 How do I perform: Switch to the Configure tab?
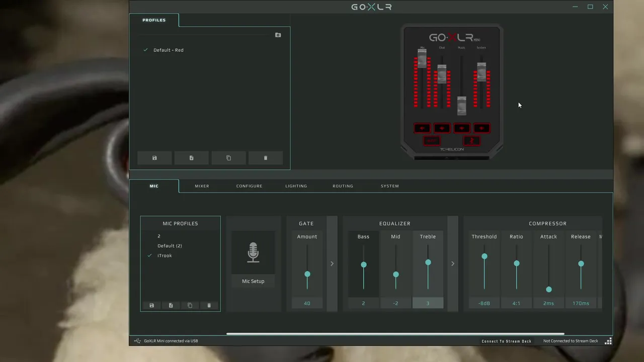[x=249, y=186]
